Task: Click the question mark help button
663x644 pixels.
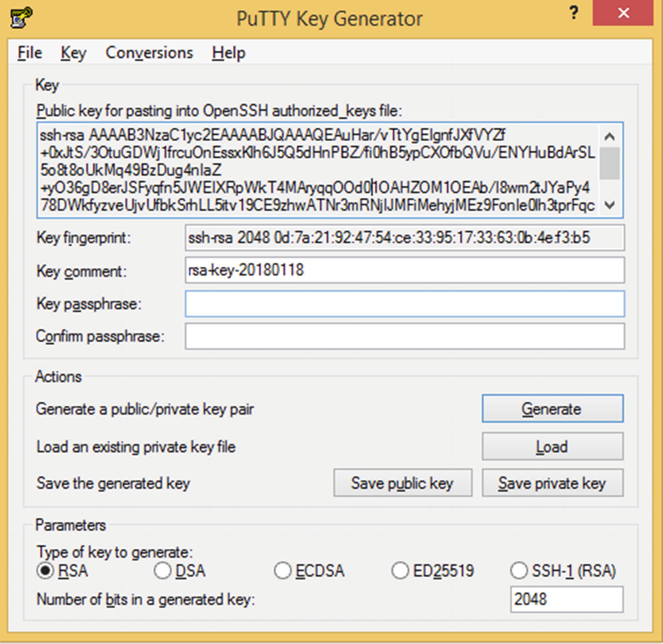Action: click(574, 13)
